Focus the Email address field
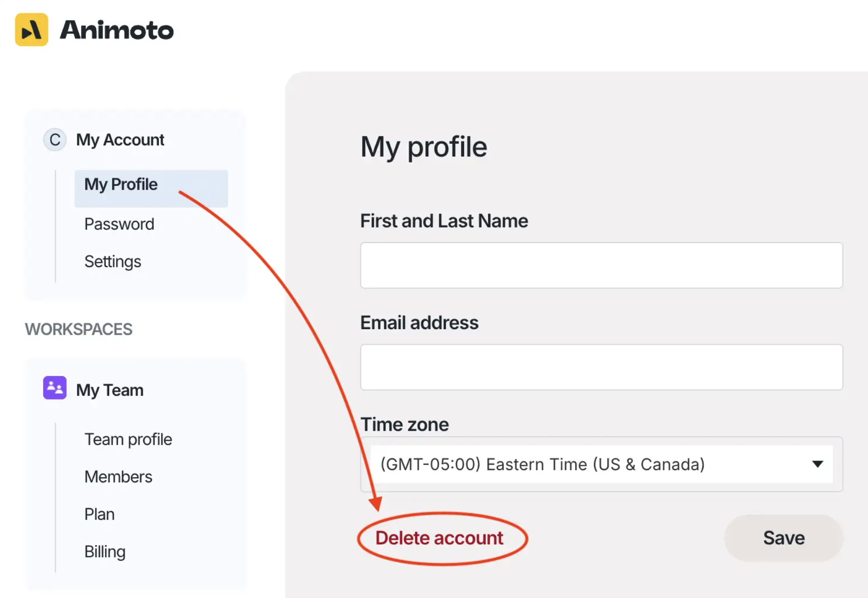Screen dimensions: 868x598 (x=602, y=367)
